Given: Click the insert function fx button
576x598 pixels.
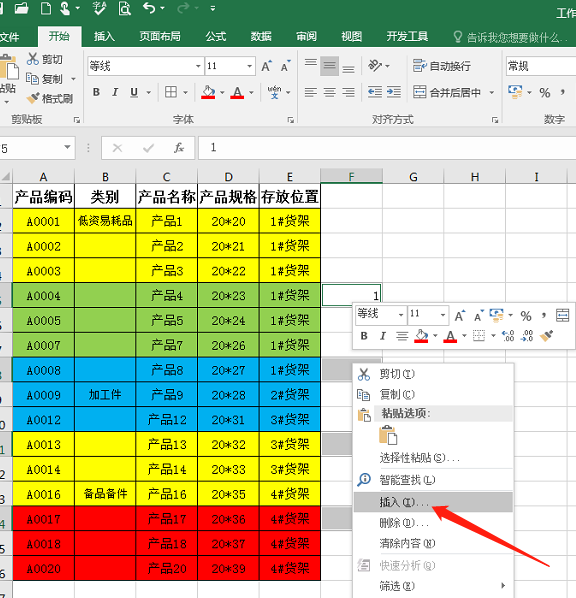Looking at the screenshot, I should point(179,148).
